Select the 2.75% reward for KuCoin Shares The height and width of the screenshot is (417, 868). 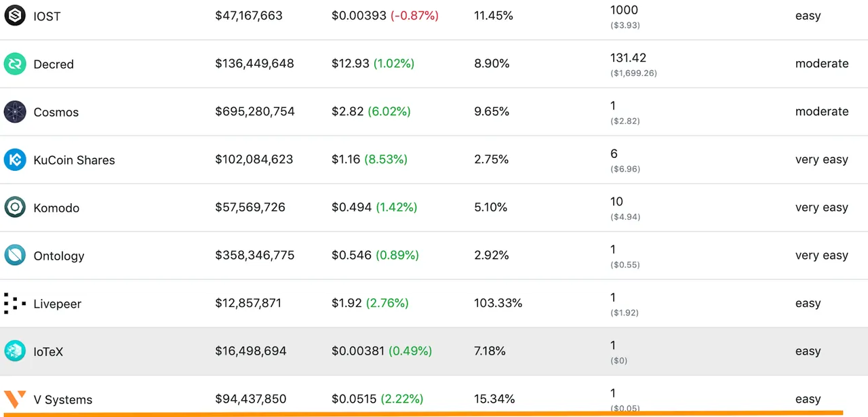tap(491, 159)
